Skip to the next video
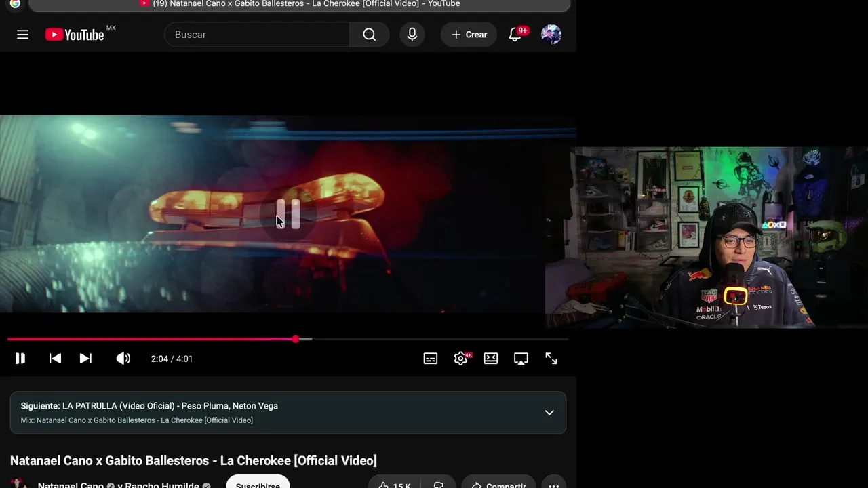 coord(85,359)
